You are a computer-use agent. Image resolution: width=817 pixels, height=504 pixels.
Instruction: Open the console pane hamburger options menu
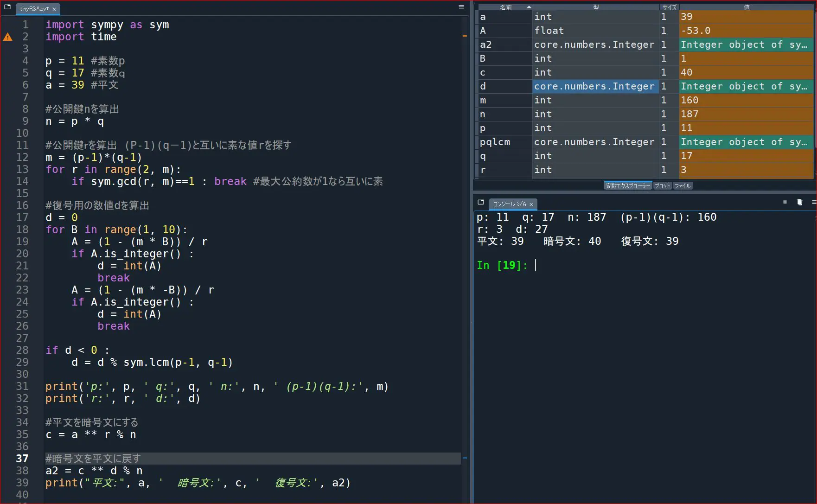pyautogui.click(x=814, y=202)
